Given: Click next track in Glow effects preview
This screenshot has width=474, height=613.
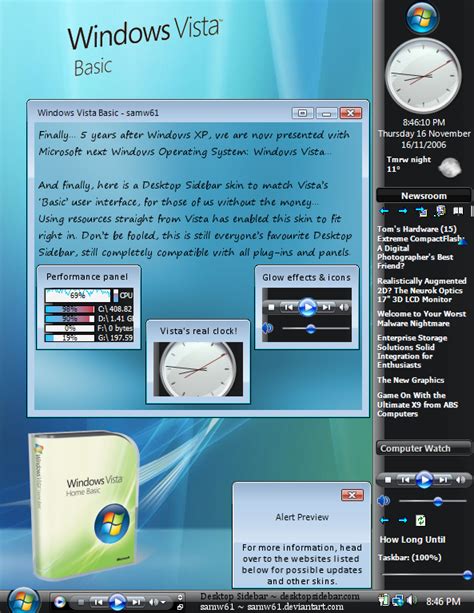Looking at the screenshot, I should (x=326, y=307).
